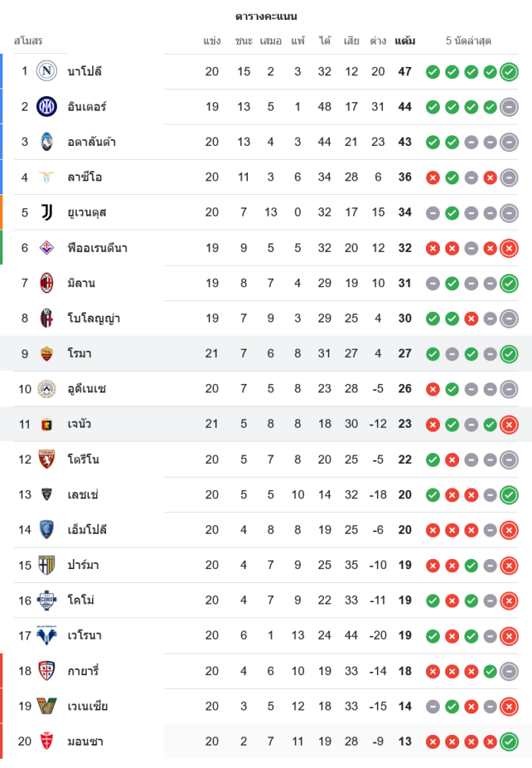The height and width of the screenshot is (768, 532).
Task: Click the Napoli club crest icon
Action: (47, 71)
